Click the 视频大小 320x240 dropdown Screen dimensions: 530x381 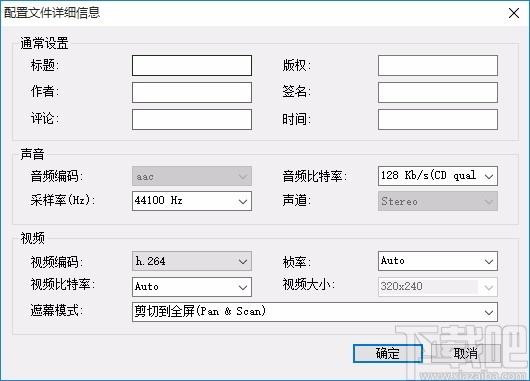click(x=438, y=287)
